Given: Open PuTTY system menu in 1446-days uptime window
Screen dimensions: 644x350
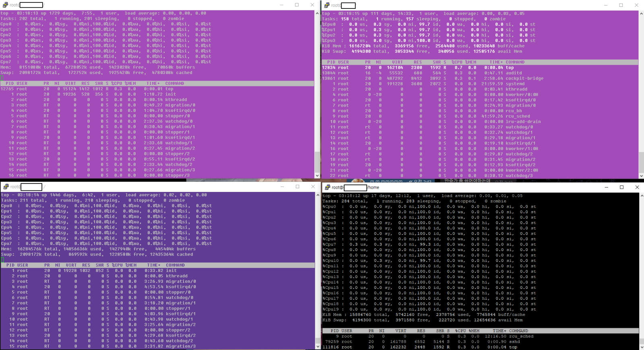Looking at the screenshot, I should click(x=6, y=187).
